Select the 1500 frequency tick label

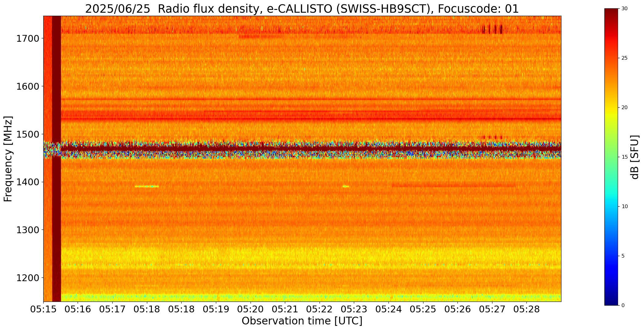coord(28,134)
